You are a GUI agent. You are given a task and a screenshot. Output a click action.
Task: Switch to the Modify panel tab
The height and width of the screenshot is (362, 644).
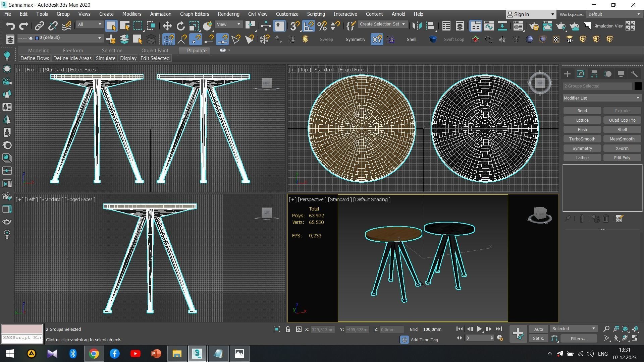pyautogui.click(x=581, y=74)
